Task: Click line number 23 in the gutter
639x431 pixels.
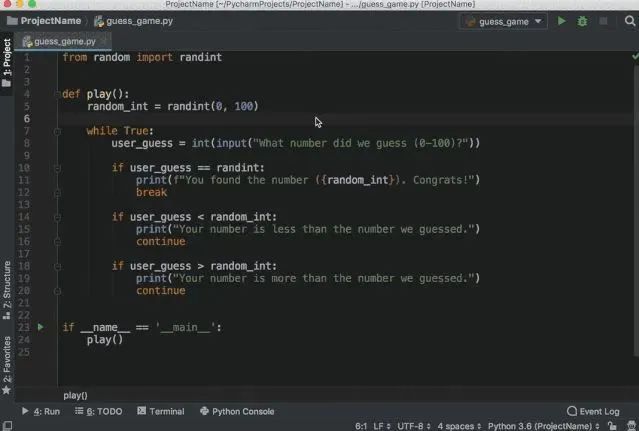Action: [24, 327]
